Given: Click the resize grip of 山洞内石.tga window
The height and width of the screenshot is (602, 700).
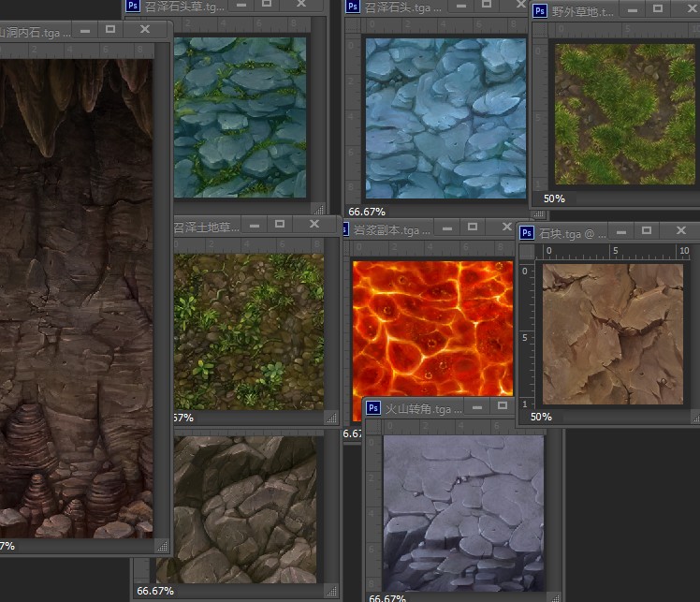Looking at the screenshot, I should coord(162,546).
